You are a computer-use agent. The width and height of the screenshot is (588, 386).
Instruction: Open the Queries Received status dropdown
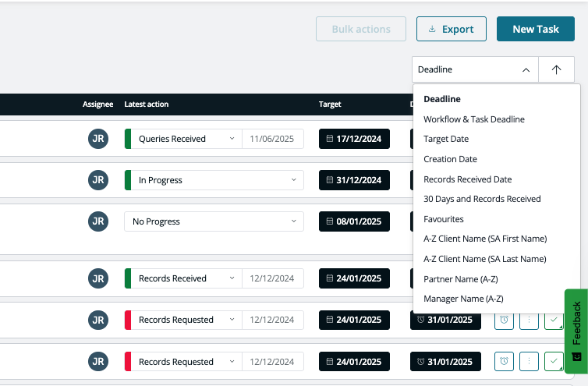click(x=186, y=139)
